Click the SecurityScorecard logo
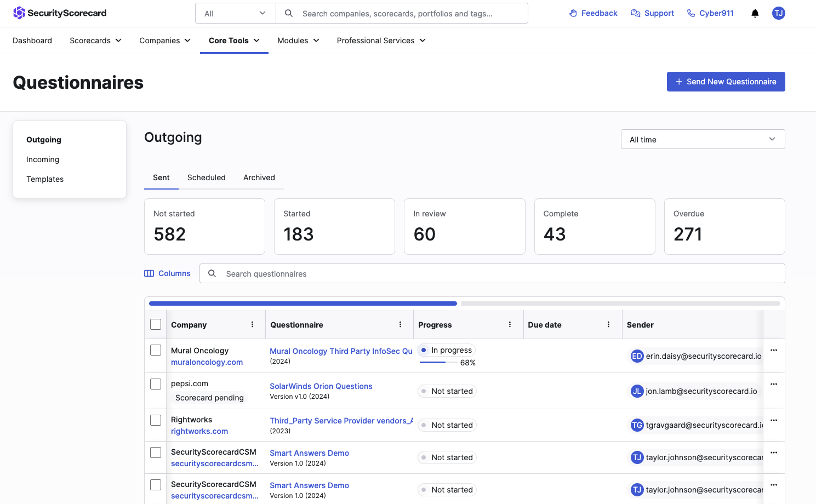Image resolution: width=816 pixels, height=504 pixels. click(60, 13)
